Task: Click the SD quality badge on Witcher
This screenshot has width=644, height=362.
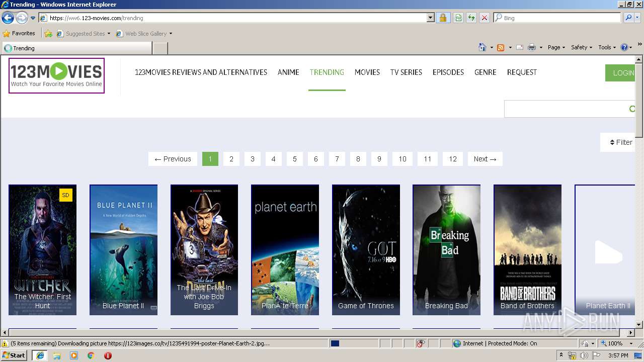Action: click(65, 195)
